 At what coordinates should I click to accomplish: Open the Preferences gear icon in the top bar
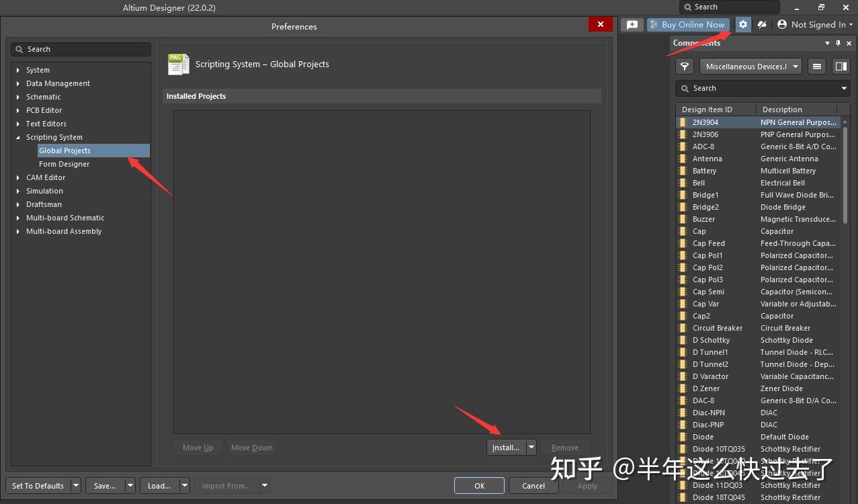pyautogui.click(x=742, y=24)
